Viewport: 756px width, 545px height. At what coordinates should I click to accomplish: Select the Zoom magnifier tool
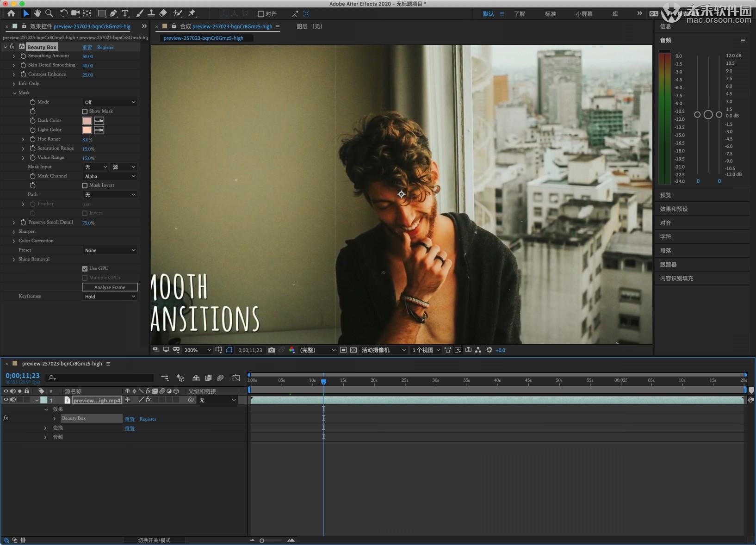[49, 13]
